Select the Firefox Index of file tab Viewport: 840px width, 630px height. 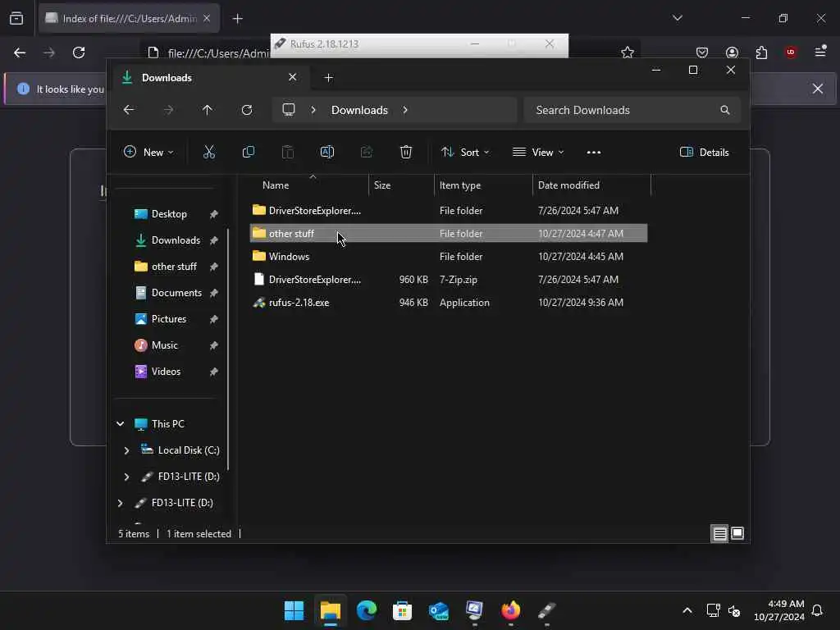pyautogui.click(x=129, y=19)
